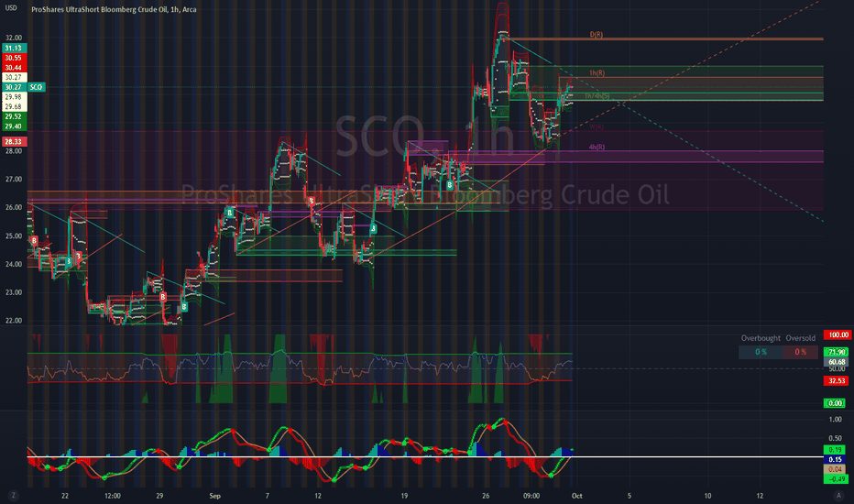Select the gray 60.68 oscillator value
The image size is (854, 504).
click(x=837, y=362)
